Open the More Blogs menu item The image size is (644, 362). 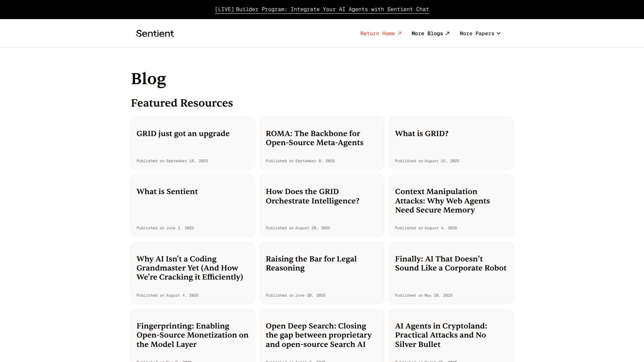427,34
